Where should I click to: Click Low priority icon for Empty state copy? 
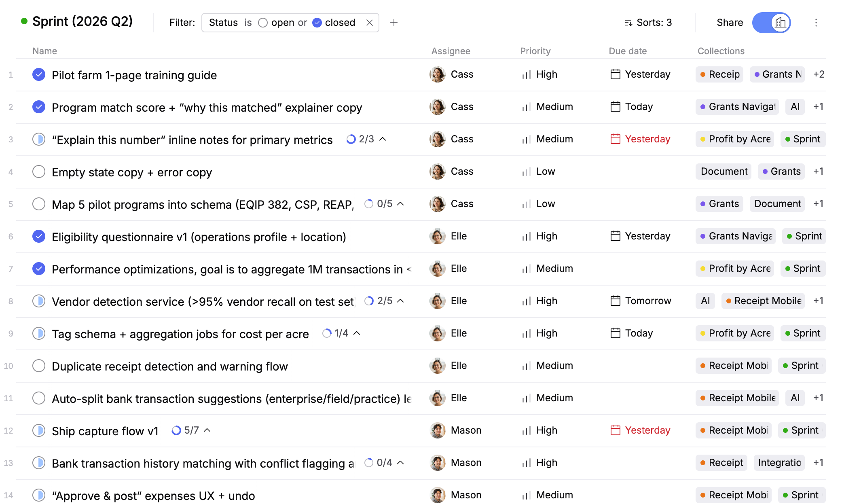(526, 172)
